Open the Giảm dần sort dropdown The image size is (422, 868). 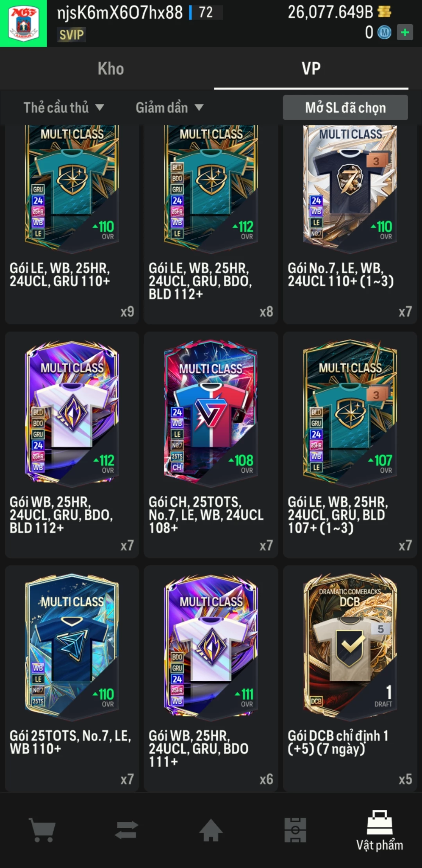click(x=170, y=108)
